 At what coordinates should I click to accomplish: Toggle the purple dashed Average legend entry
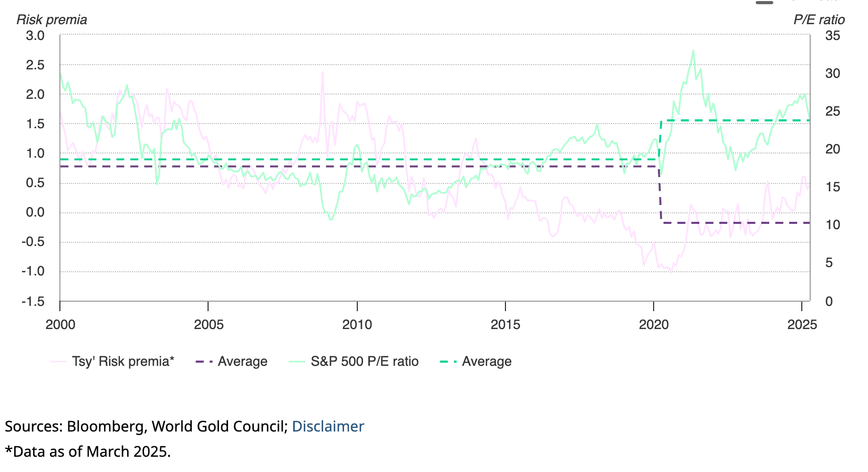pos(242,362)
